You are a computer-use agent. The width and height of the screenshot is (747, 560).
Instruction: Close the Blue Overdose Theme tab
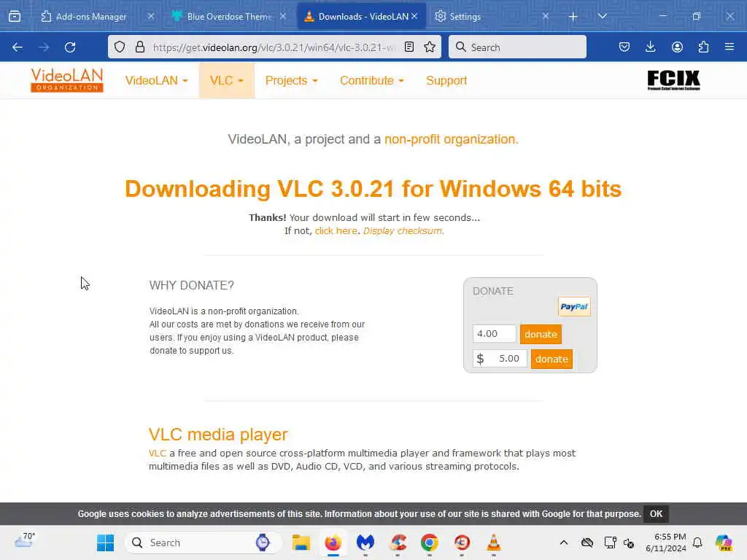coord(283,16)
